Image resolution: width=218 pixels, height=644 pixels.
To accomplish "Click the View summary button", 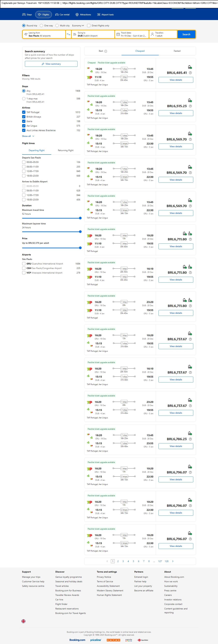I will tap(51, 64).
